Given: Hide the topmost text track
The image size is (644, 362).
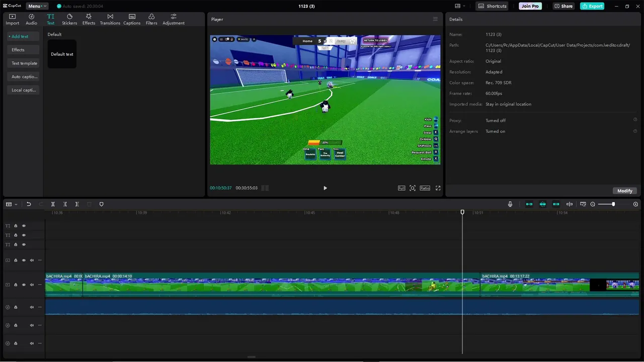Looking at the screenshot, I should click(x=24, y=226).
